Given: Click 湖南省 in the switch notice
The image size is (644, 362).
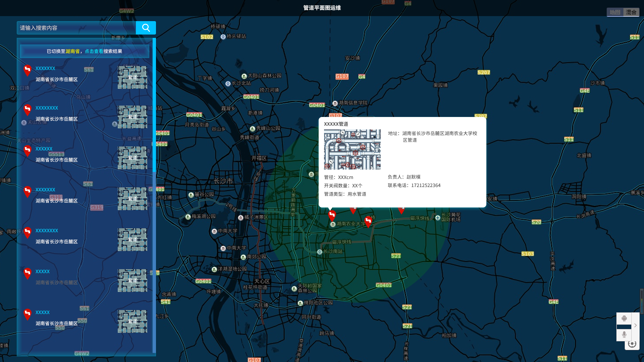Looking at the screenshot, I should click(x=72, y=51).
